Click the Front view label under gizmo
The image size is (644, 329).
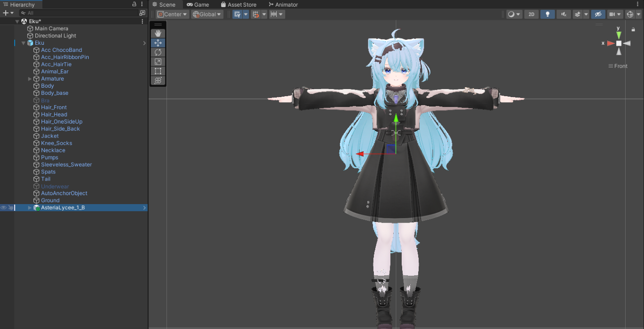tap(618, 66)
